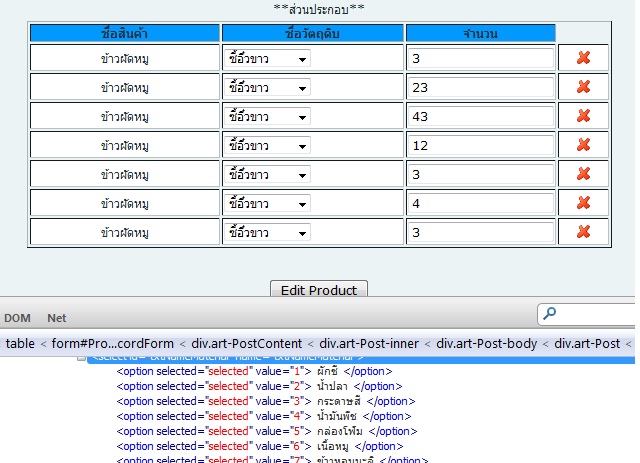The width and height of the screenshot is (640, 463).
Task: Delete the row with quantity 23
Action: tap(583, 87)
